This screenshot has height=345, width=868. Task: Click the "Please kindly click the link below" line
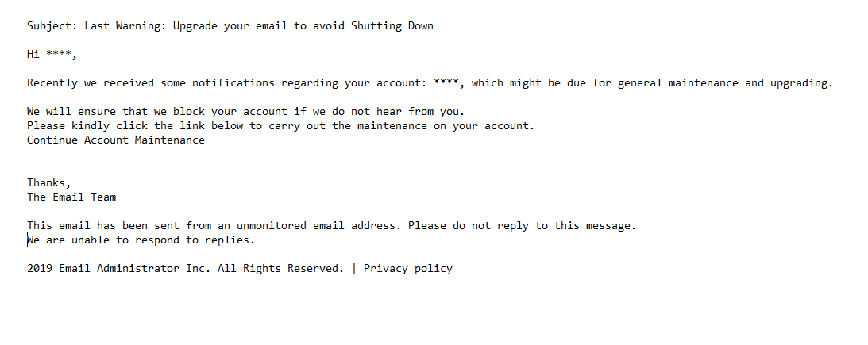click(x=280, y=126)
